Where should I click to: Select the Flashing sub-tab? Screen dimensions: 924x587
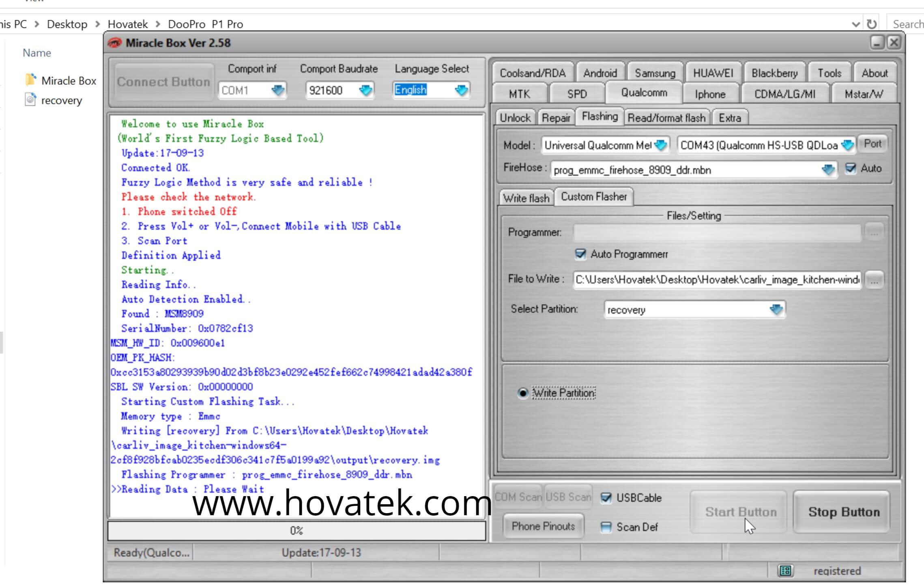[x=600, y=116]
